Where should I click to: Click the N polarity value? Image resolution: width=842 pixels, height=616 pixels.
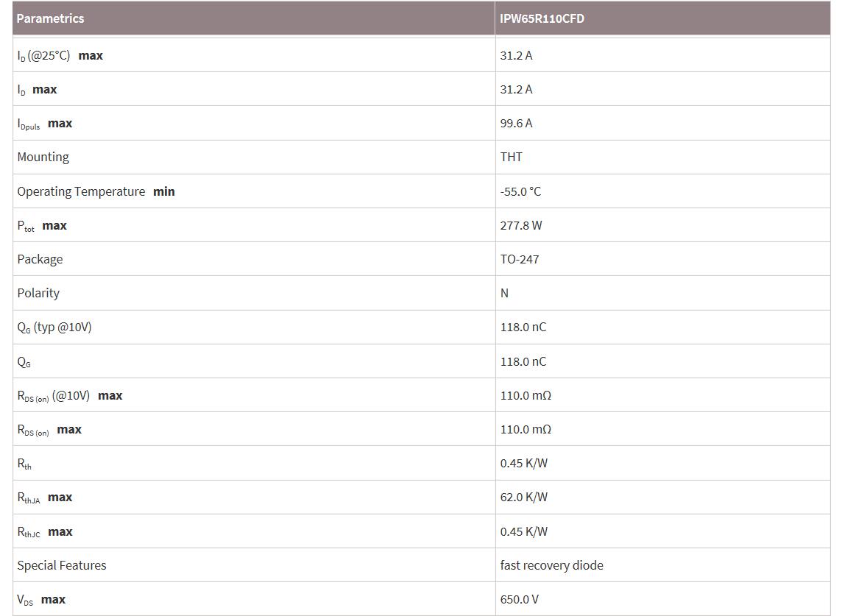[504, 293]
